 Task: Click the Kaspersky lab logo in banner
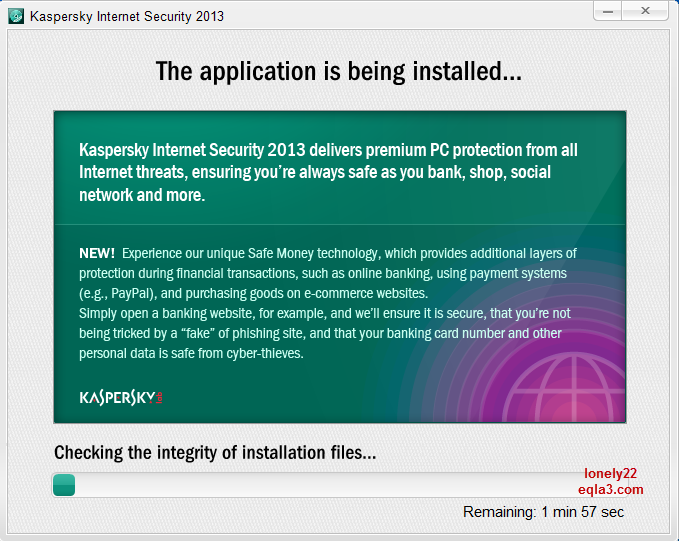121,397
